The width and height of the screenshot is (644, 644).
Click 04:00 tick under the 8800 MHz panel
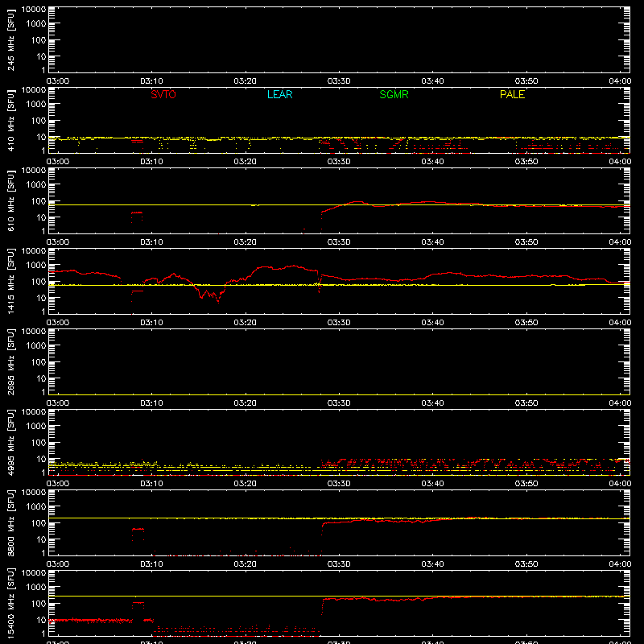pos(620,564)
